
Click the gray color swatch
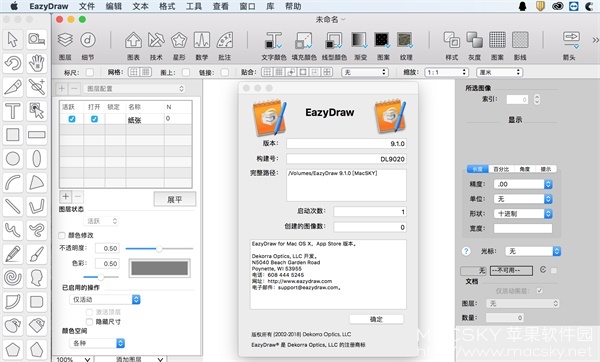[x=160, y=268]
